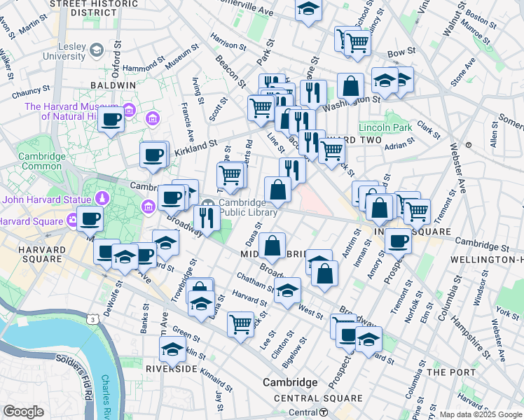
Task: Click the coffee cup marker beside the Kirkland St label
Action: click(153, 157)
